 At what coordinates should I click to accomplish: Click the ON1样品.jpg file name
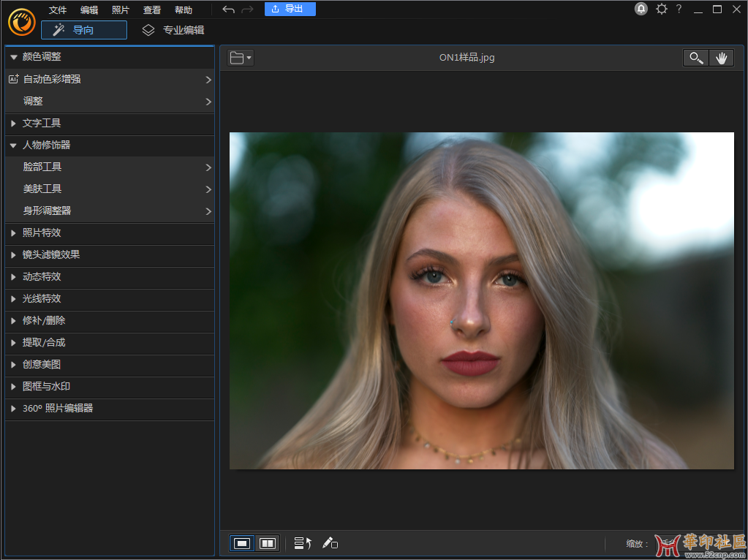click(x=467, y=58)
